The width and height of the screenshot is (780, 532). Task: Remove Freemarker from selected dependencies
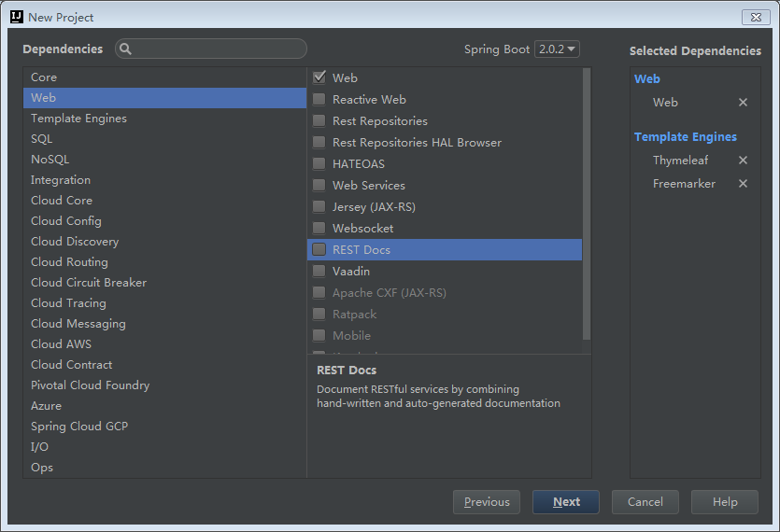coord(743,184)
